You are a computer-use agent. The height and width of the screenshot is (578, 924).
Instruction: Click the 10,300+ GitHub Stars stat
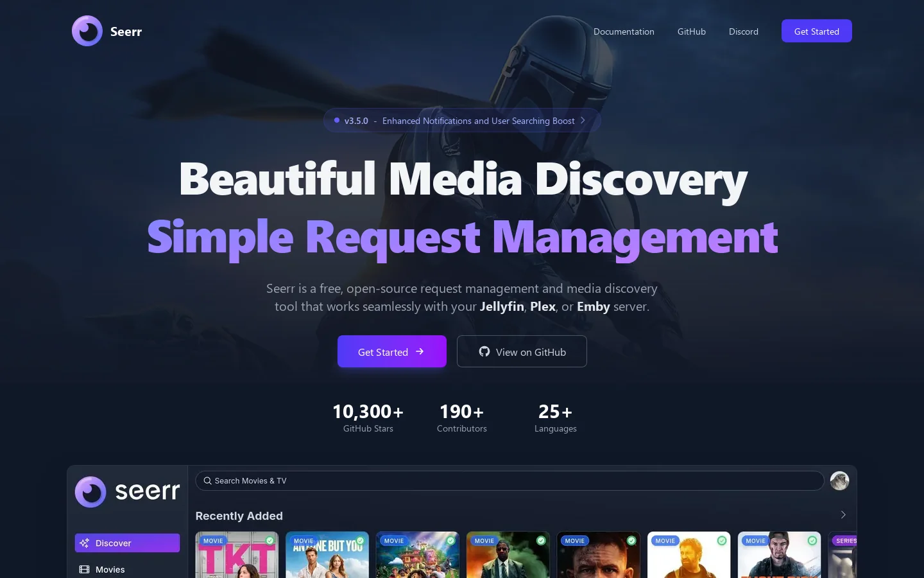[x=368, y=417]
